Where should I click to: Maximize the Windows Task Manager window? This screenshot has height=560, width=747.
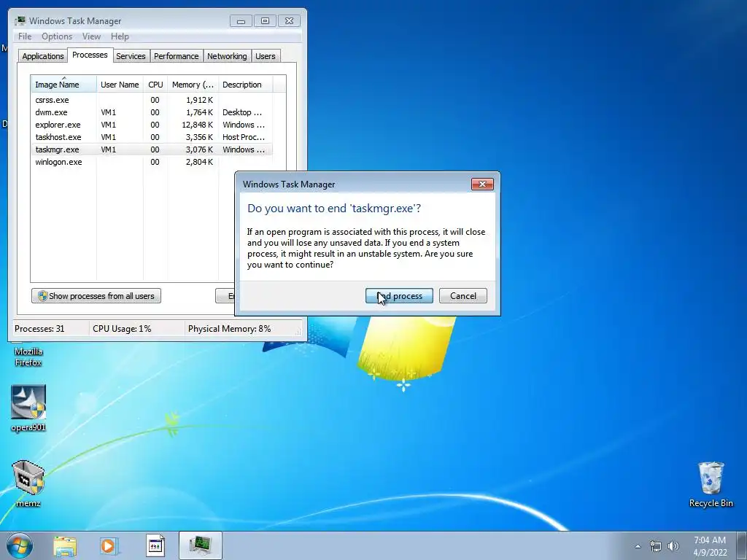[265, 21]
